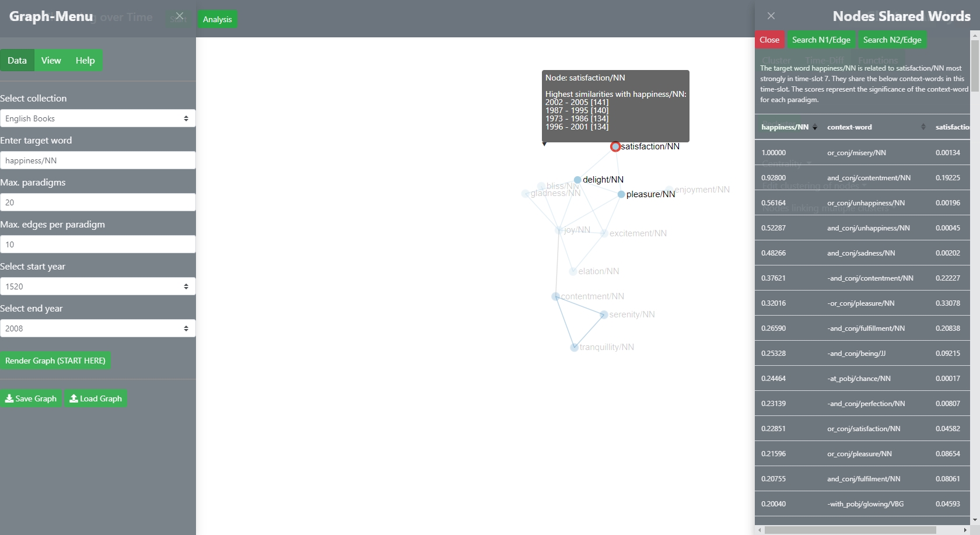This screenshot has width=980, height=535.
Task: Click the delight/NN graph node
Action: (x=577, y=179)
